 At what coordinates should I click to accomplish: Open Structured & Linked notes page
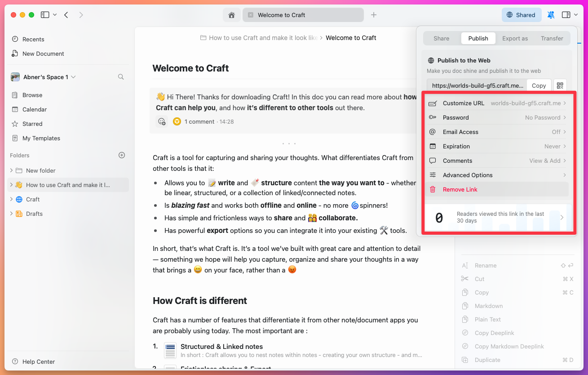[221, 347]
